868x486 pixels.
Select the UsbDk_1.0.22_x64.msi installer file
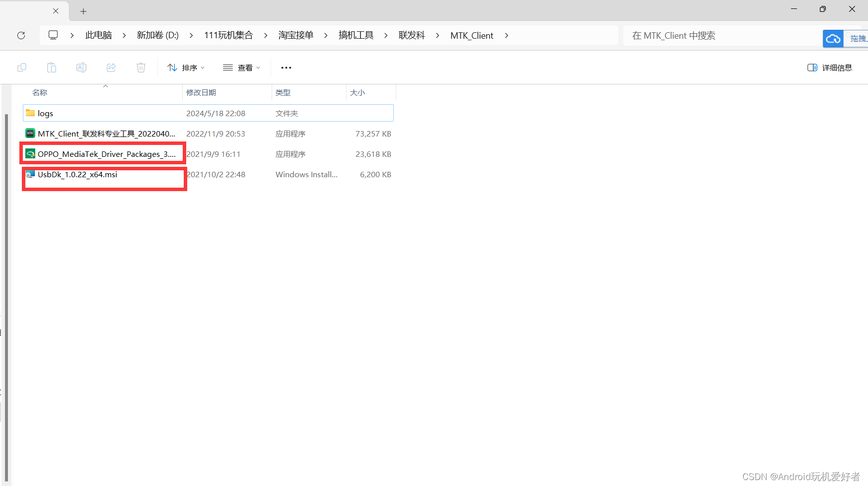tap(77, 174)
